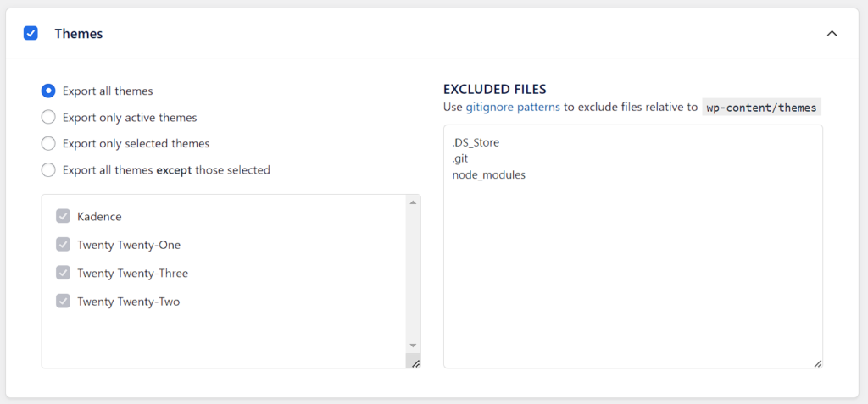Toggle the Twenty Twenty-One checkbox
This screenshot has height=404, width=868.
(x=63, y=245)
